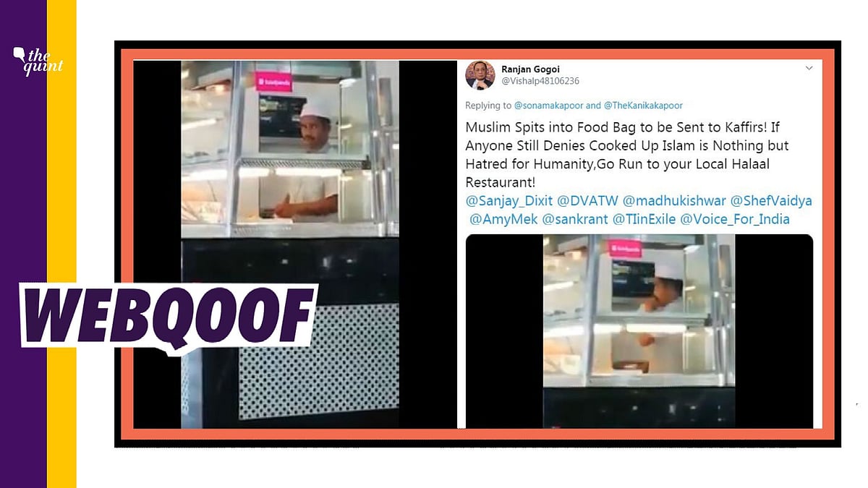Open the @sankrant mention

[x=575, y=220]
